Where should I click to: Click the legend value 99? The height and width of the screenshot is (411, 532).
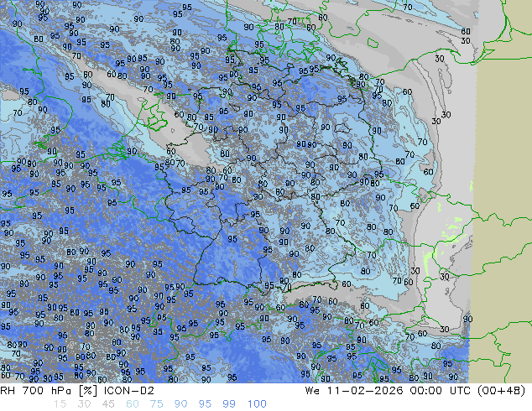[x=229, y=404]
